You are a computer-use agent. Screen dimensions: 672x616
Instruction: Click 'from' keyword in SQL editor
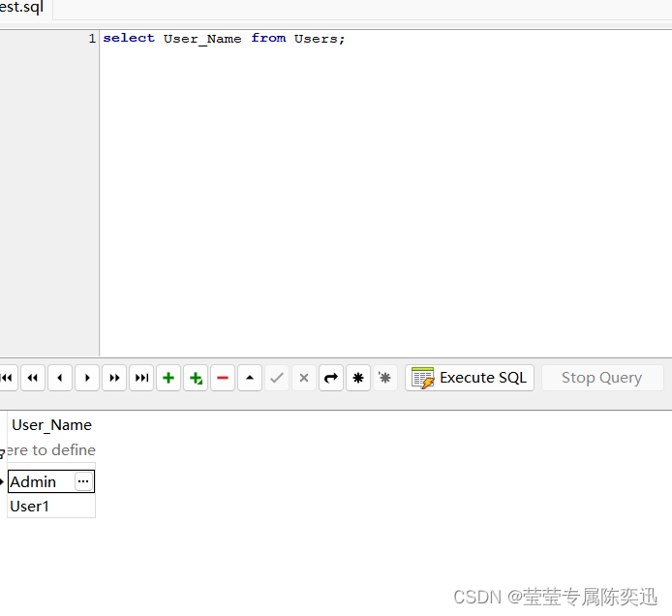(268, 38)
